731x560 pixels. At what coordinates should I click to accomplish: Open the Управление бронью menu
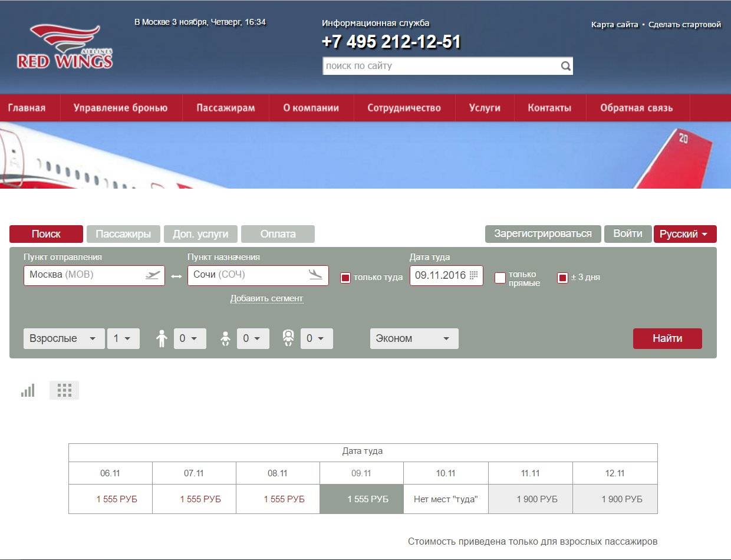point(121,108)
